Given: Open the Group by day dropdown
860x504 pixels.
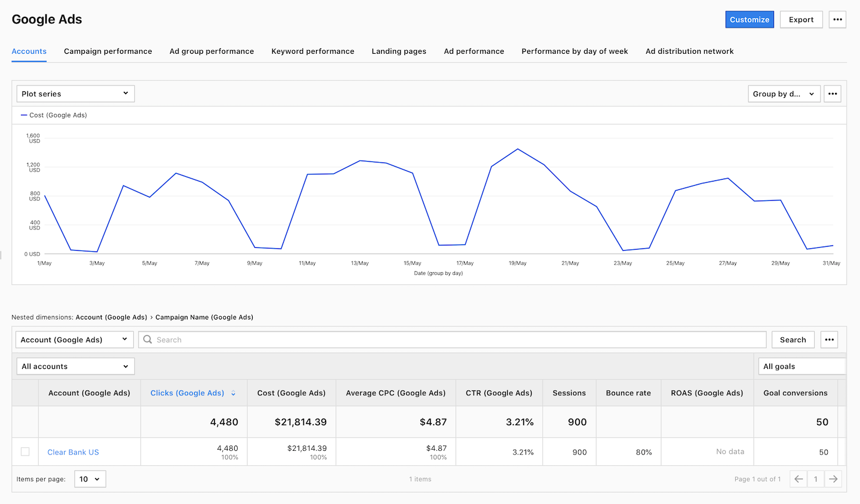Looking at the screenshot, I should (x=784, y=94).
